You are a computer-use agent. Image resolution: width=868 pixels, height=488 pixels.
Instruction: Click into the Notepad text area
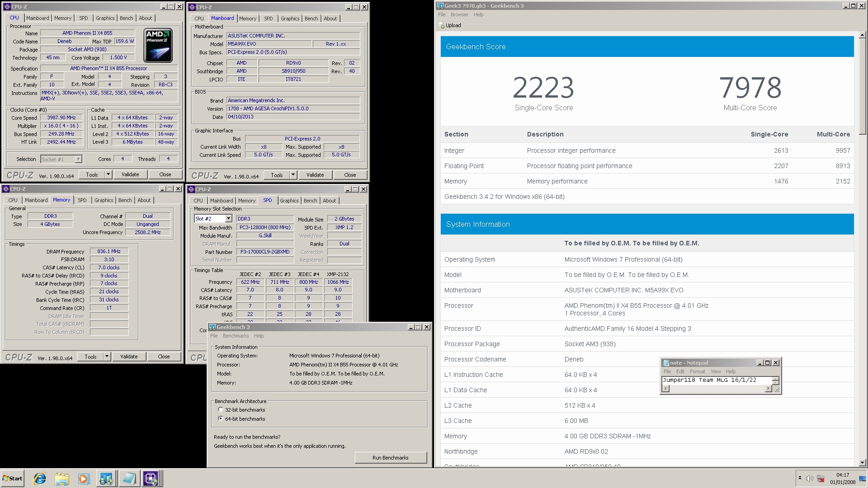(x=717, y=380)
